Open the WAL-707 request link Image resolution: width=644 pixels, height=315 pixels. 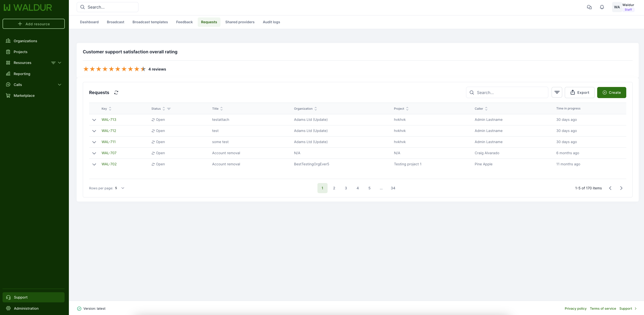[109, 153]
